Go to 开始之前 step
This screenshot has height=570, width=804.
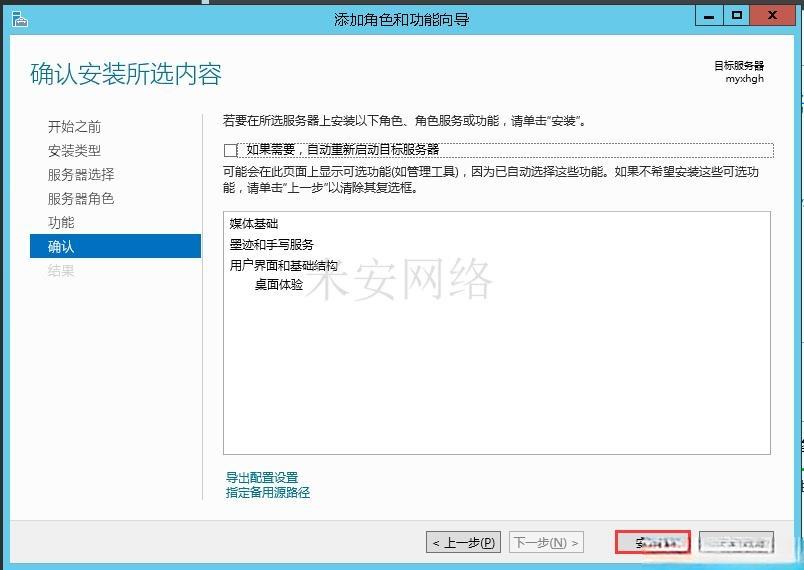click(x=74, y=127)
